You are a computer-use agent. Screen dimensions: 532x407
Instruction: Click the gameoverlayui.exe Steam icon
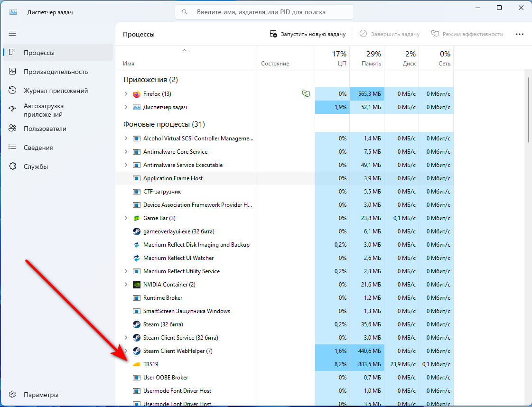136,231
